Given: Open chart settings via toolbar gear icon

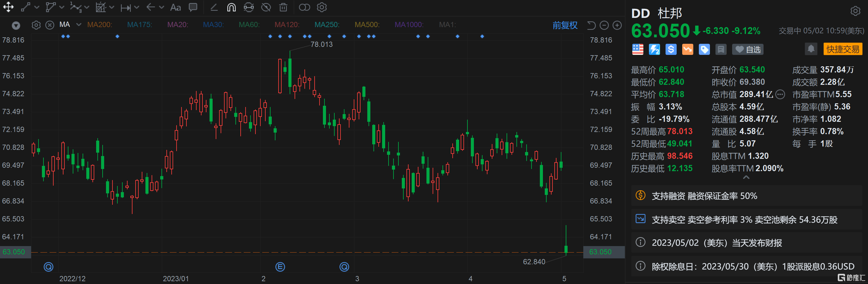Looking at the screenshot, I should pyautogui.click(x=321, y=7).
